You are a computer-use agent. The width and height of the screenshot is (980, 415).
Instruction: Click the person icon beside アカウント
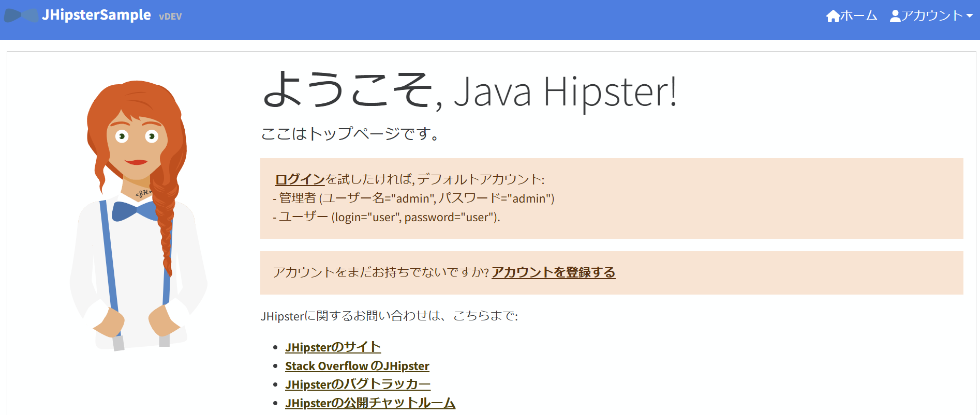click(x=895, y=16)
